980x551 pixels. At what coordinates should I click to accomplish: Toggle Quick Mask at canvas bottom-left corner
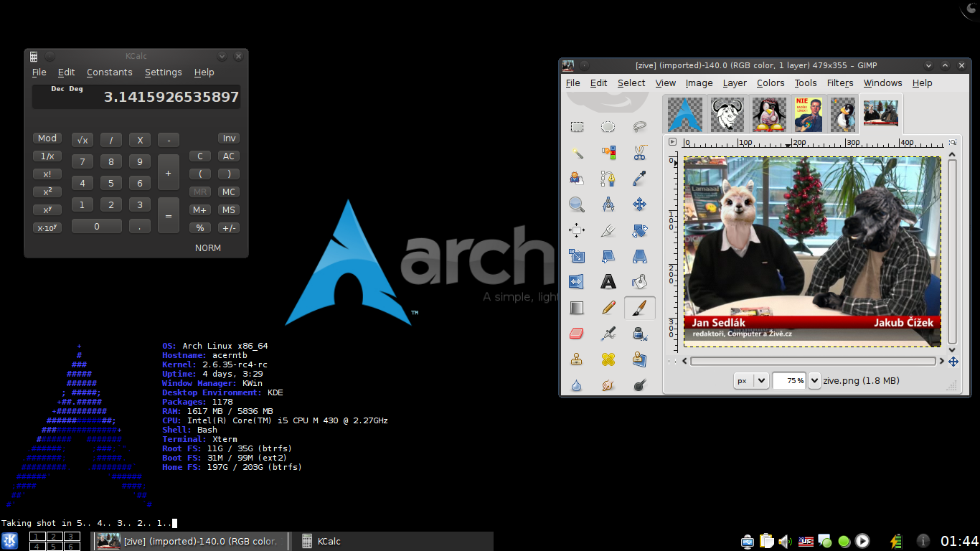(x=672, y=362)
